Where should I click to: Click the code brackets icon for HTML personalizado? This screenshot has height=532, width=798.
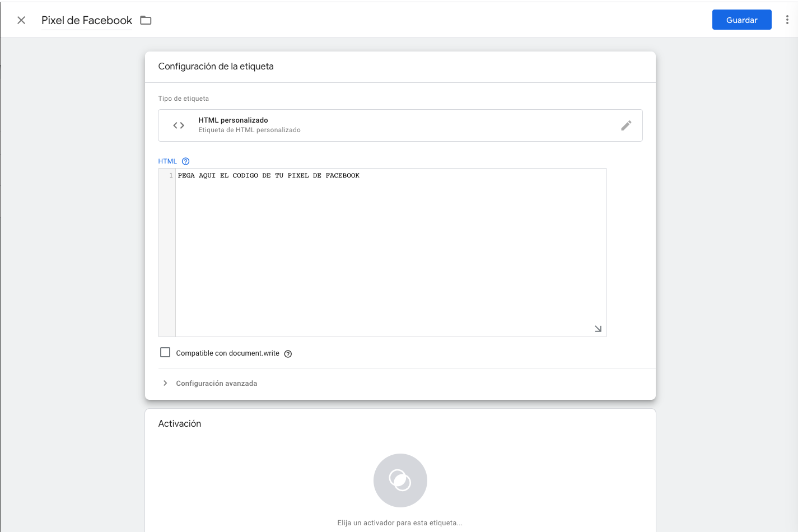[x=179, y=125]
